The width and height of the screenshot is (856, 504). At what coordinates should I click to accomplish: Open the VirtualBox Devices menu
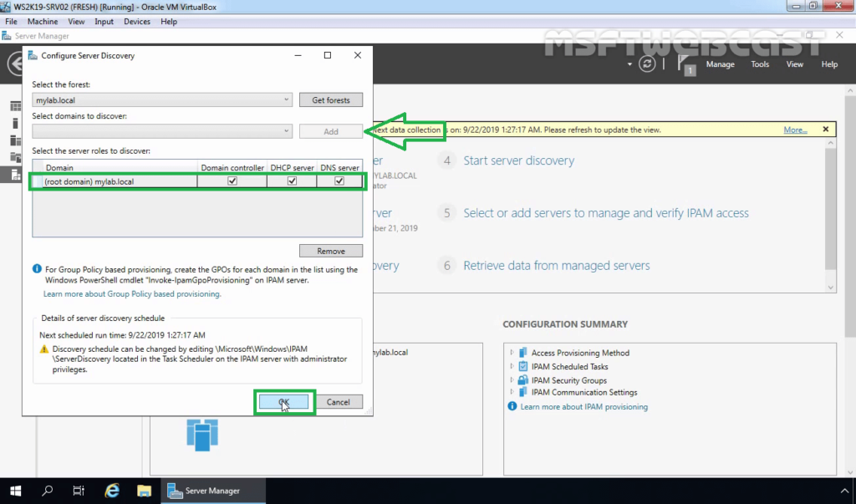coord(137,21)
